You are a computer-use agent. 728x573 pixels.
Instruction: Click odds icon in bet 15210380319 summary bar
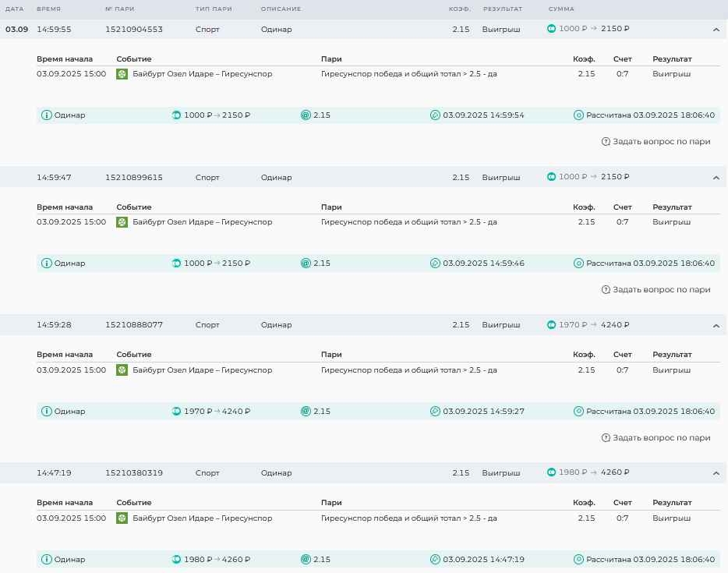306,560
